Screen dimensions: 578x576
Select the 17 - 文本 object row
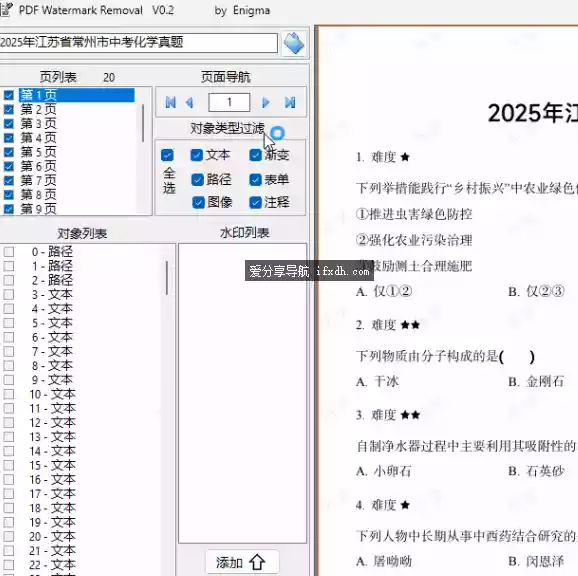pos(52,493)
